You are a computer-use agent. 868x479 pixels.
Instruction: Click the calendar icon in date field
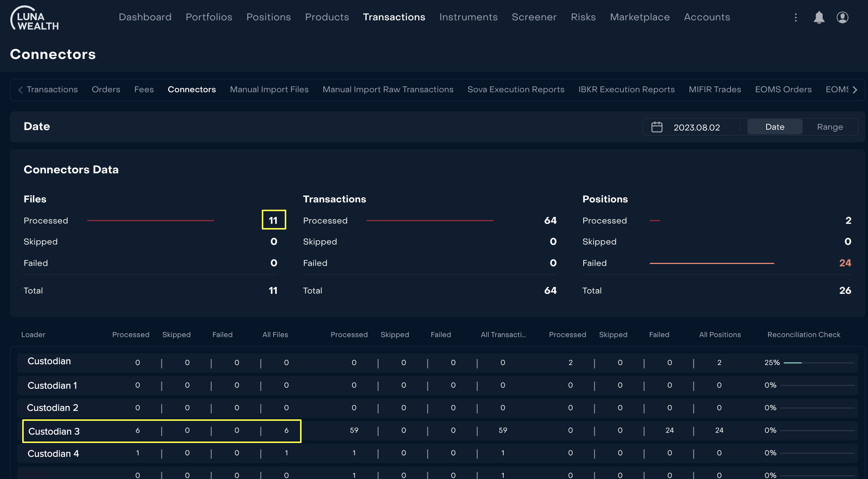click(x=657, y=127)
